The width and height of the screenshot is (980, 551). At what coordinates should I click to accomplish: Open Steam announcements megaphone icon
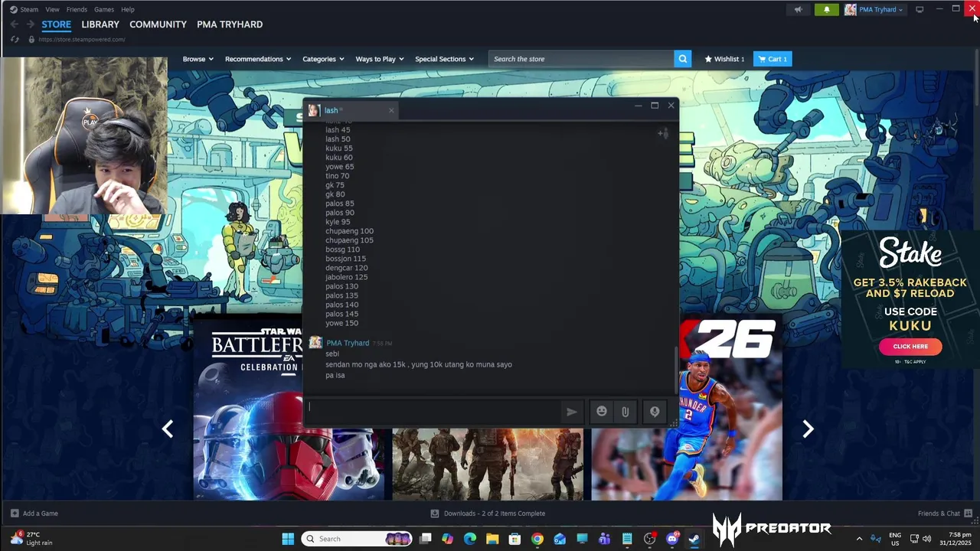pyautogui.click(x=798, y=10)
